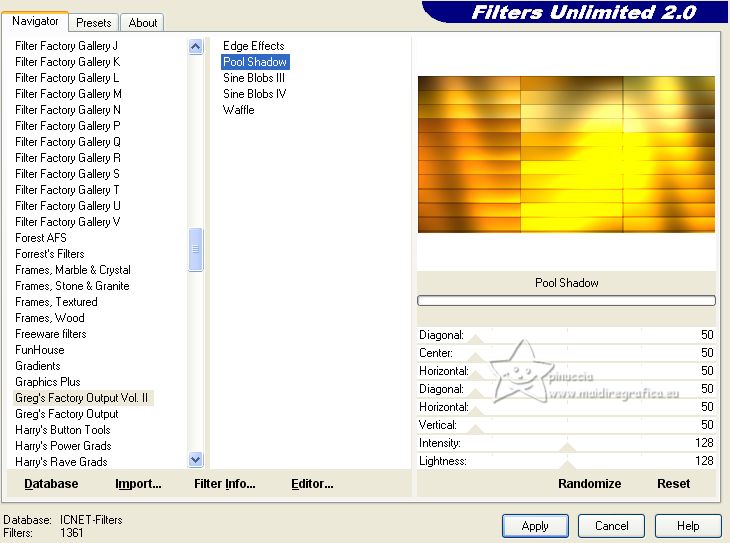Select the Navigator tab
This screenshot has height=543, width=730.
tap(35, 21)
